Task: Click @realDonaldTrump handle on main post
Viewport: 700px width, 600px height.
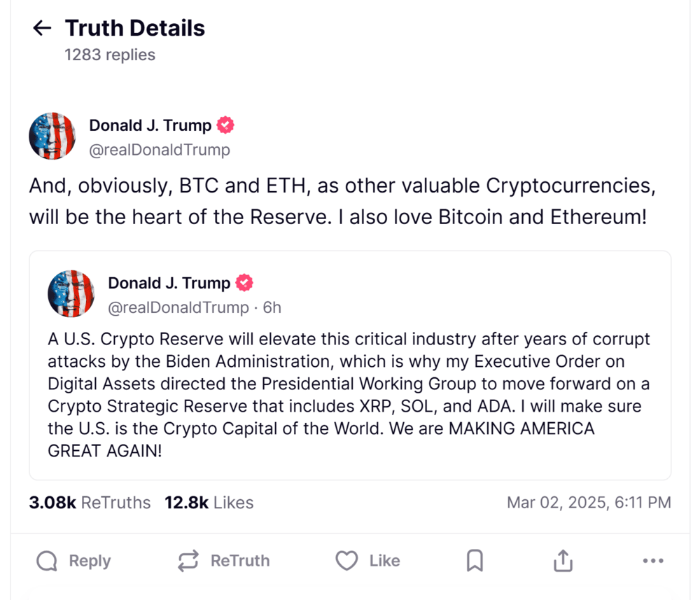Action: (x=159, y=150)
